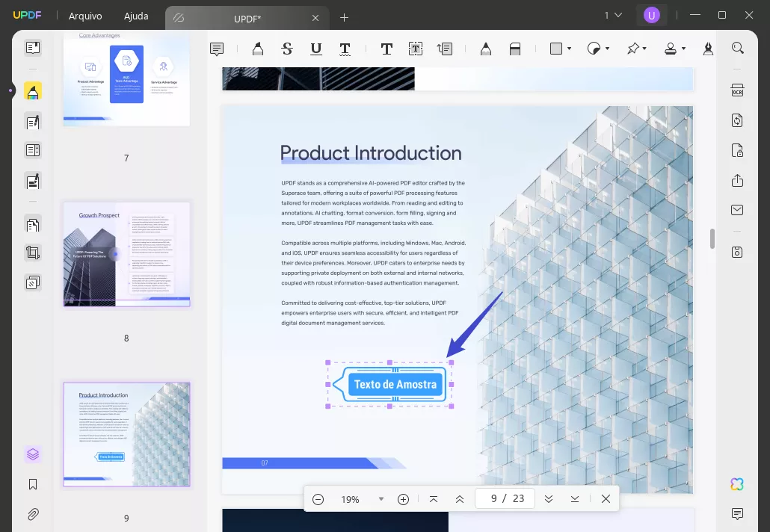
Task: Click the sticky note comment icon
Action: tap(217, 49)
